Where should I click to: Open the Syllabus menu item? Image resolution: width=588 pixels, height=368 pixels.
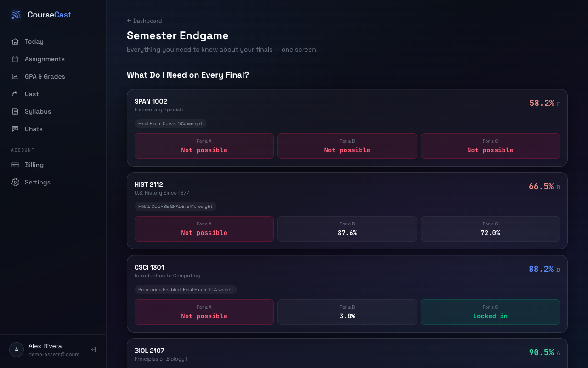pos(53,111)
